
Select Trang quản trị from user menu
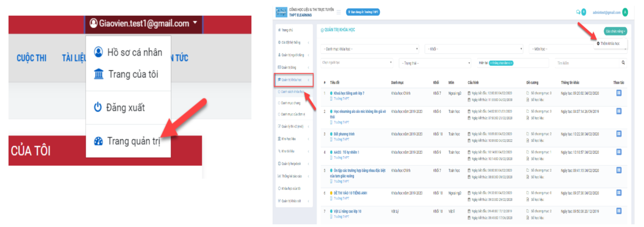pyautogui.click(x=133, y=141)
